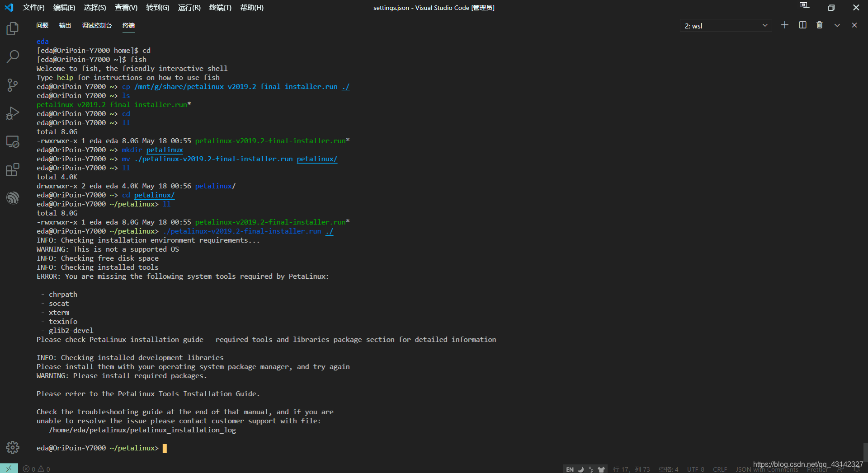This screenshot has width=868, height=473.
Task: Create a new terminal with plus icon
Action: point(785,25)
